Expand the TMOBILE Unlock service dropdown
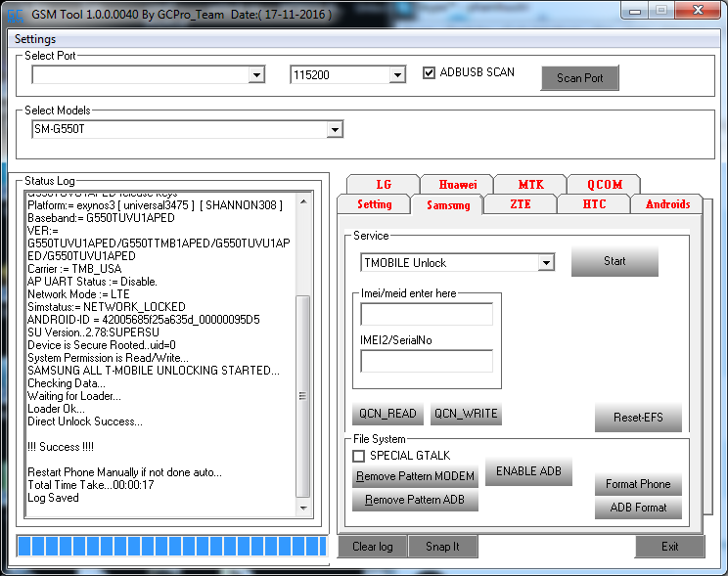Viewport: 728px width, 576px height. 546,263
